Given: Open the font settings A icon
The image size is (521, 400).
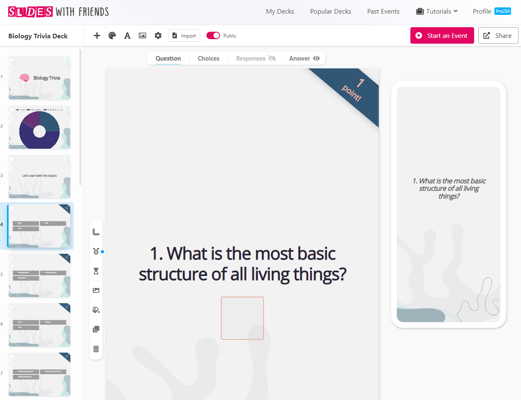Looking at the screenshot, I should tap(127, 36).
